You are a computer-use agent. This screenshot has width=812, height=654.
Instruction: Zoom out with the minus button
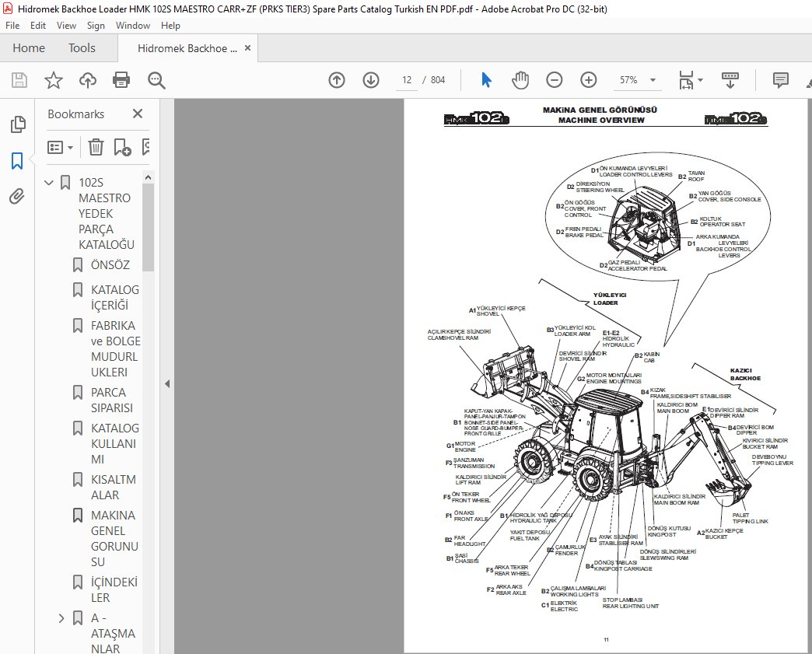[554, 80]
